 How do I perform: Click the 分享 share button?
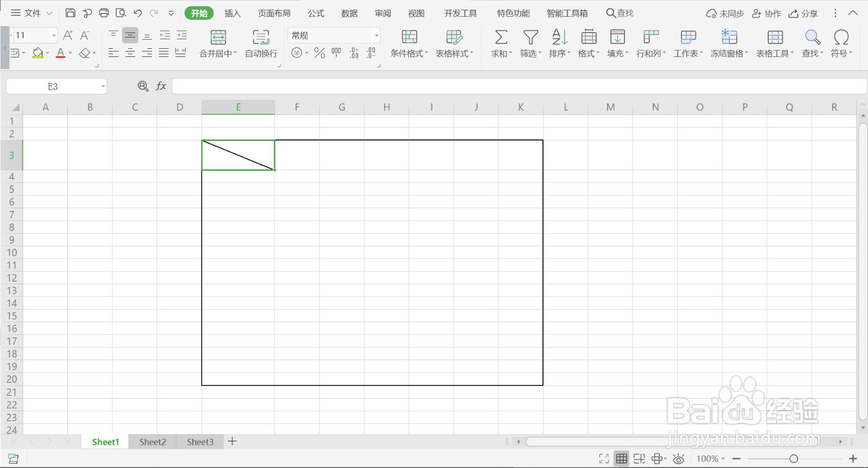pyautogui.click(x=803, y=14)
